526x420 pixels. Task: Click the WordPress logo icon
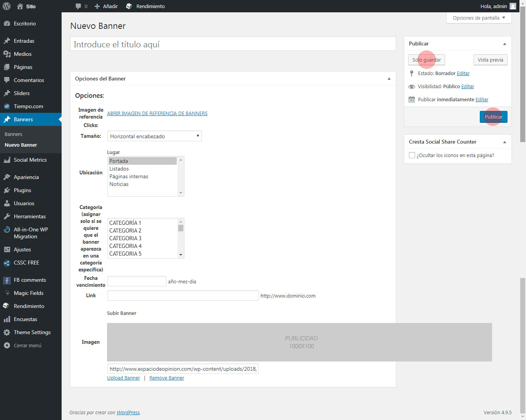coord(7,6)
